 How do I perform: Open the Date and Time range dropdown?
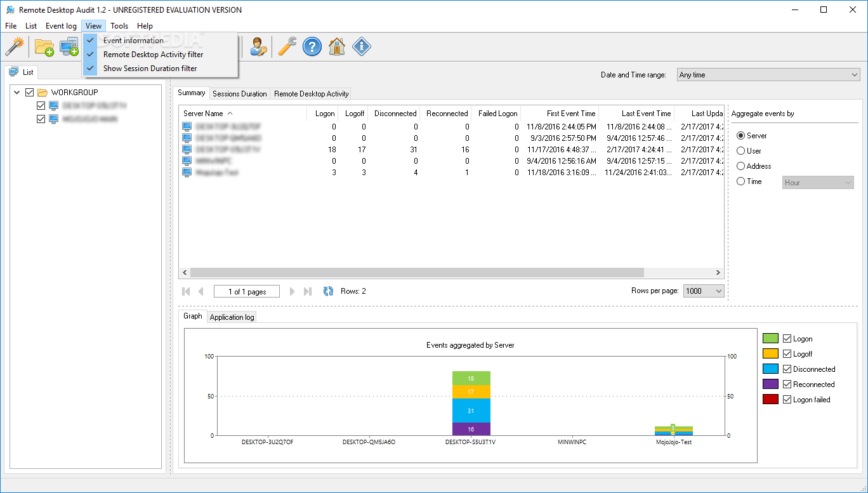click(x=768, y=75)
